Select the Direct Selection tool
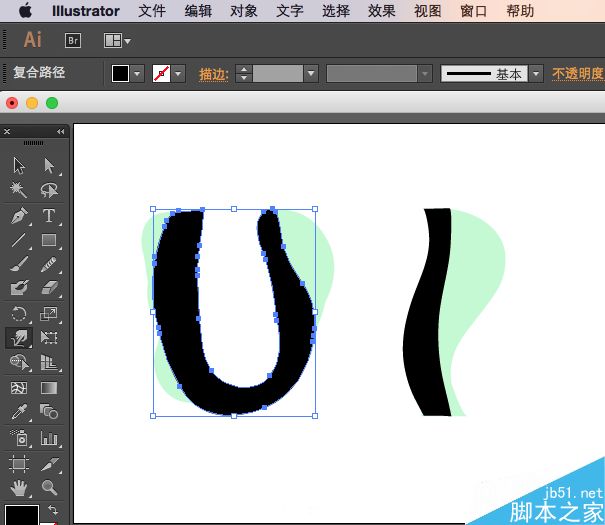The height and width of the screenshot is (525, 605). coord(49,166)
